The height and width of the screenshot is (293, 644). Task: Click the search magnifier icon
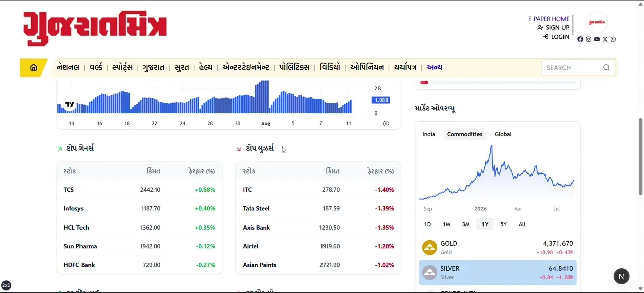pyautogui.click(x=606, y=68)
